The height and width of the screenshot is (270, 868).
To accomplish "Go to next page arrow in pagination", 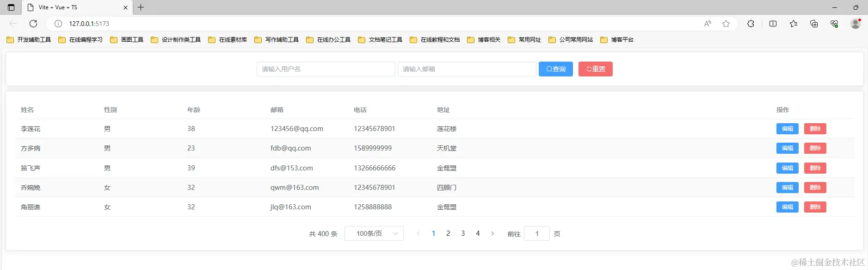I will click(492, 233).
